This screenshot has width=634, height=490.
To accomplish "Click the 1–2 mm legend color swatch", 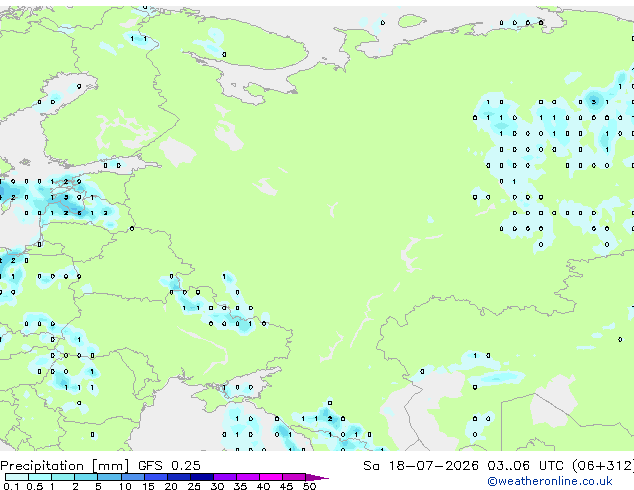I will [x=63, y=477].
